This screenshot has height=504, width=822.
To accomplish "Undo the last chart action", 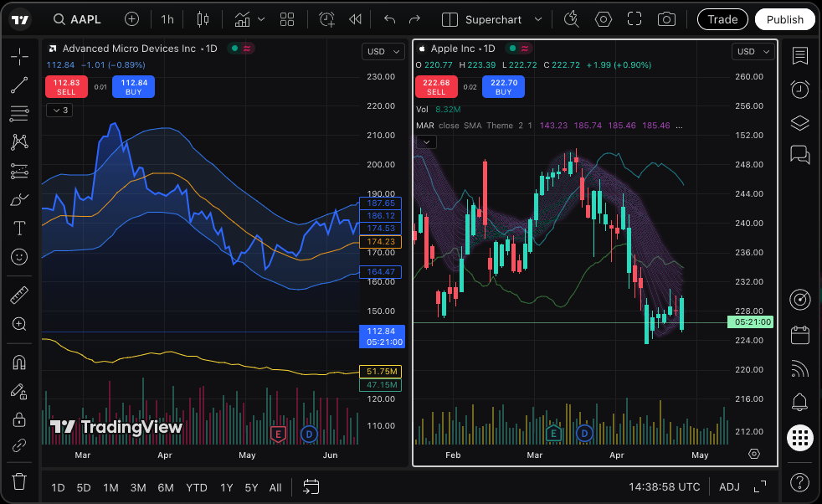I will coord(389,19).
